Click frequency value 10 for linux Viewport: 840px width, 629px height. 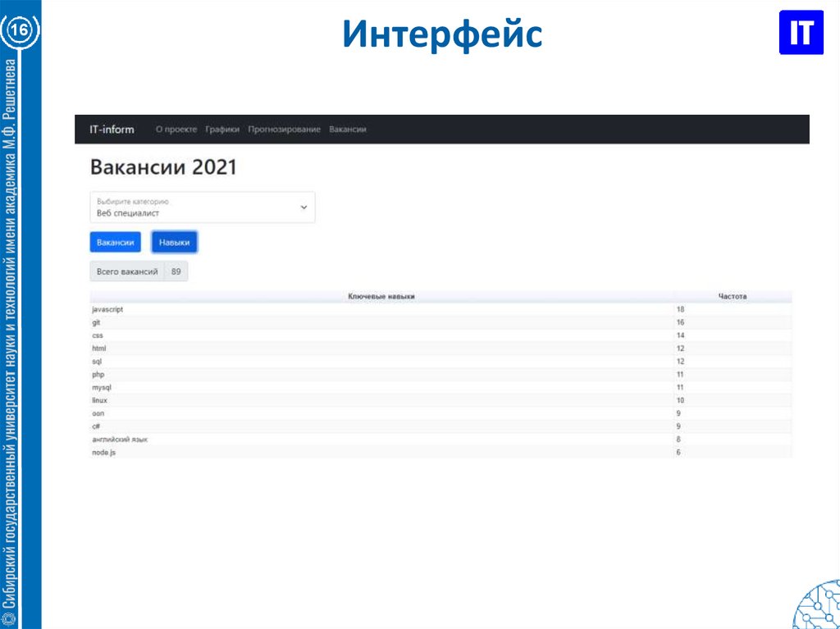point(680,400)
